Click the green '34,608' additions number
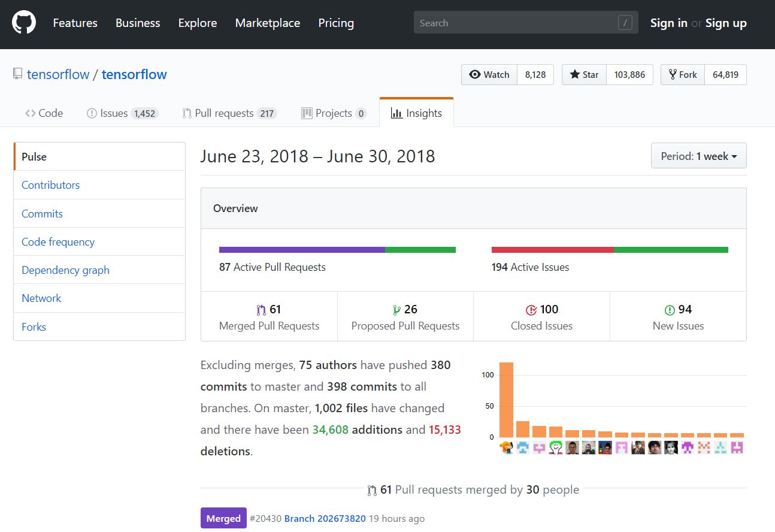775x532 pixels. [331, 430]
